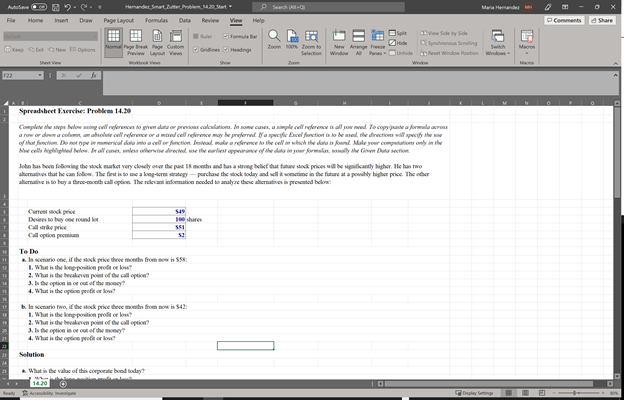Screen dimensions: 624x400
Task: Open Switch Windows dropdown
Action: pos(497,43)
